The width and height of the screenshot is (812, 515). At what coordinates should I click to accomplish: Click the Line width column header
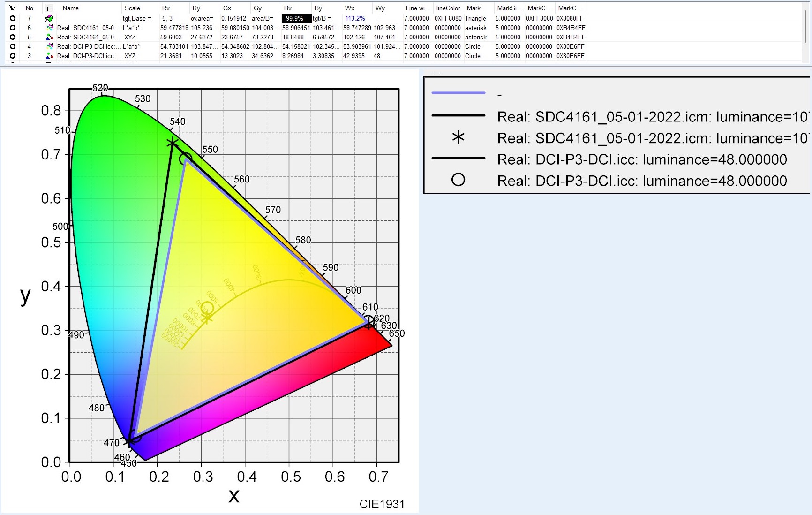[x=418, y=8]
